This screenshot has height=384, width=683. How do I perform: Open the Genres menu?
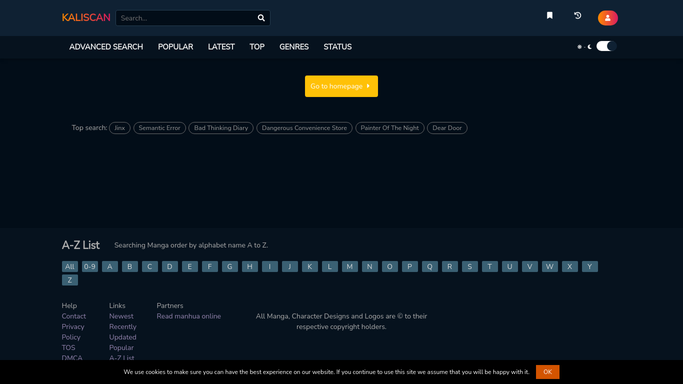[294, 47]
